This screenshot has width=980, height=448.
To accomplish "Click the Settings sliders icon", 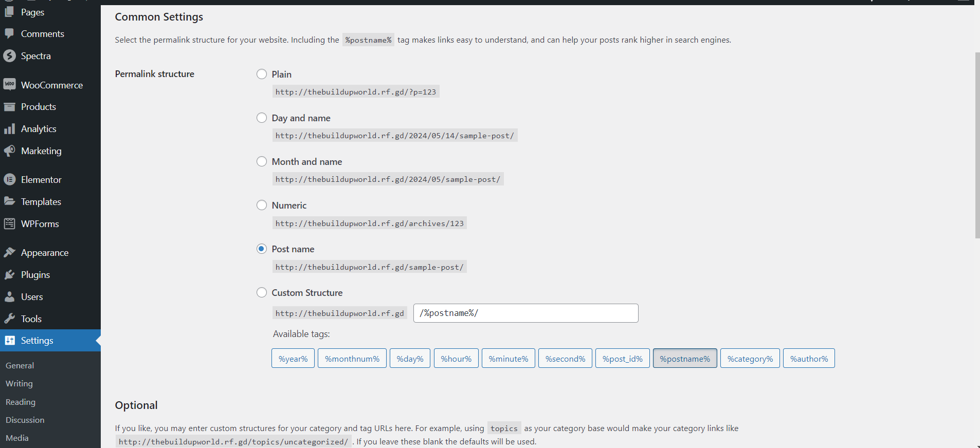I will tap(9, 341).
